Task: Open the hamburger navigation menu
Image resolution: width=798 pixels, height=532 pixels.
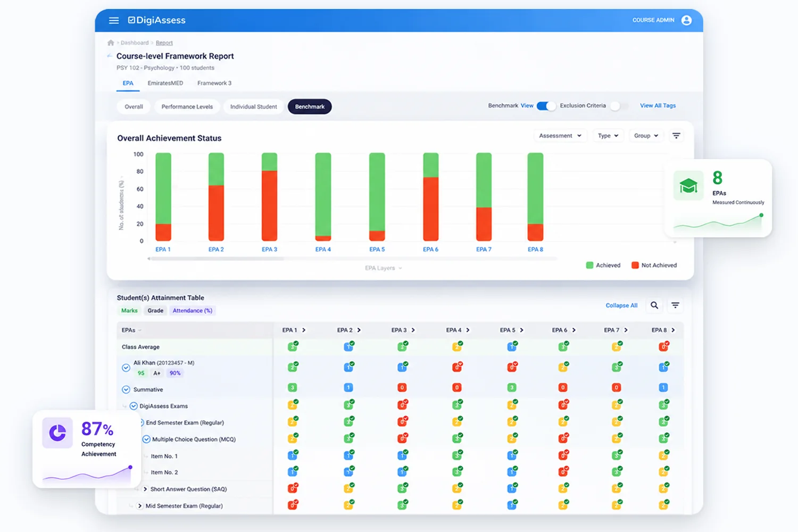Action: click(114, 20)
